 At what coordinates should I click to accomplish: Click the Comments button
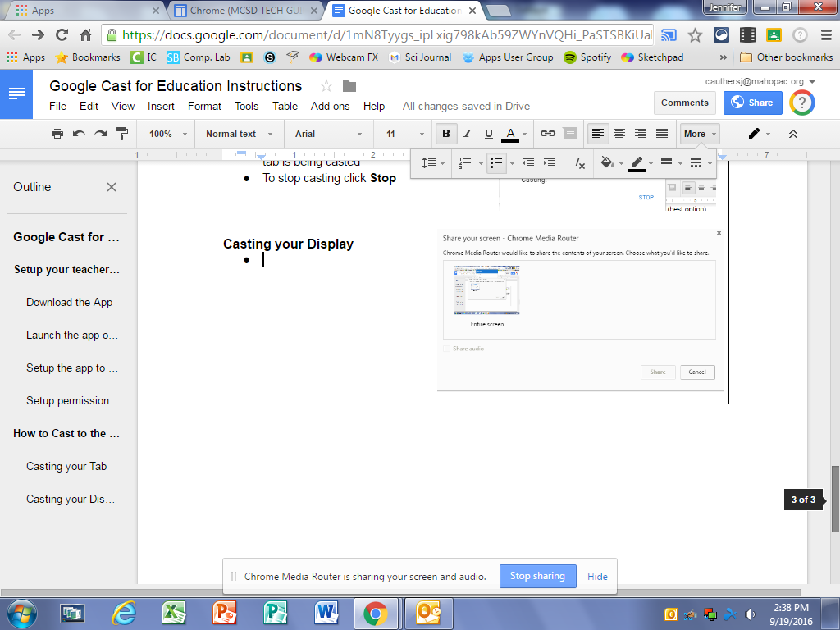[685, 103]
